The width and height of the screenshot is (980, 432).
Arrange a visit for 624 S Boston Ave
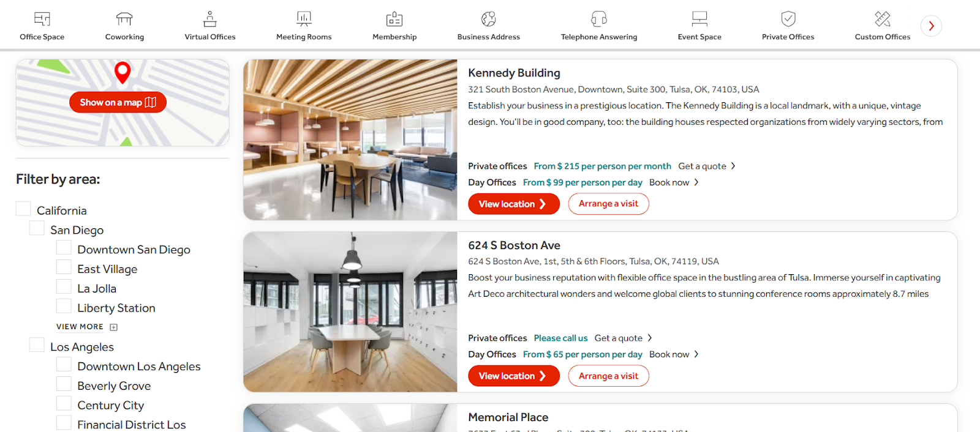point(609,376)
